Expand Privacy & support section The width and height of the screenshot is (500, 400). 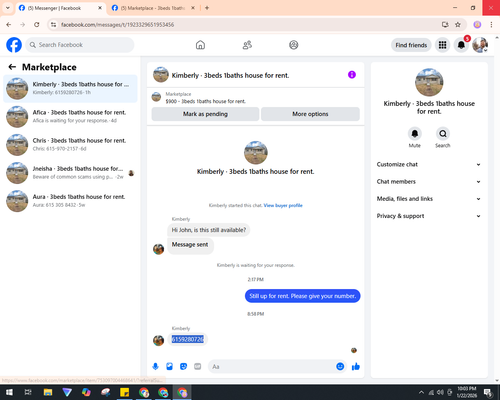(x=429, y=216)
